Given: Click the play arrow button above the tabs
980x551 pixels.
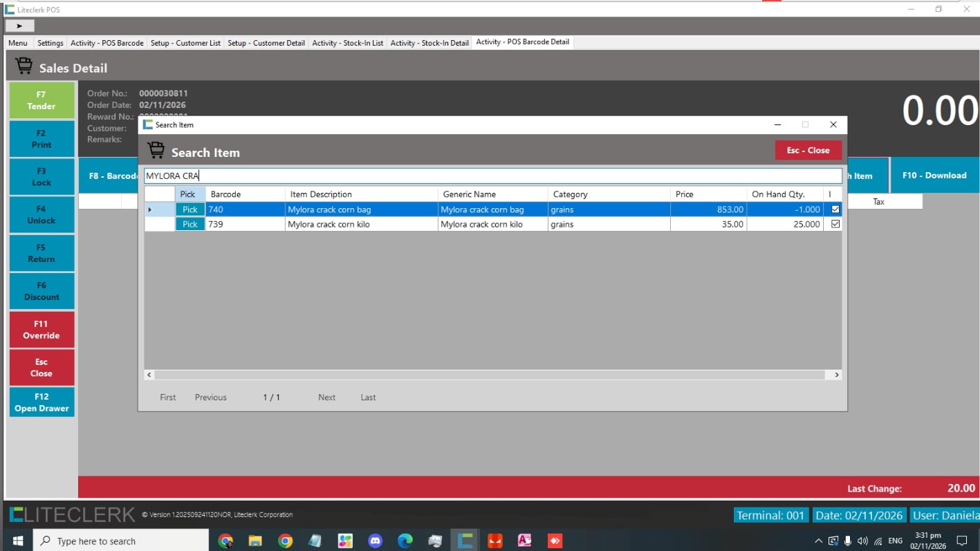Looking at the screenshot, I should pos(19,26).
